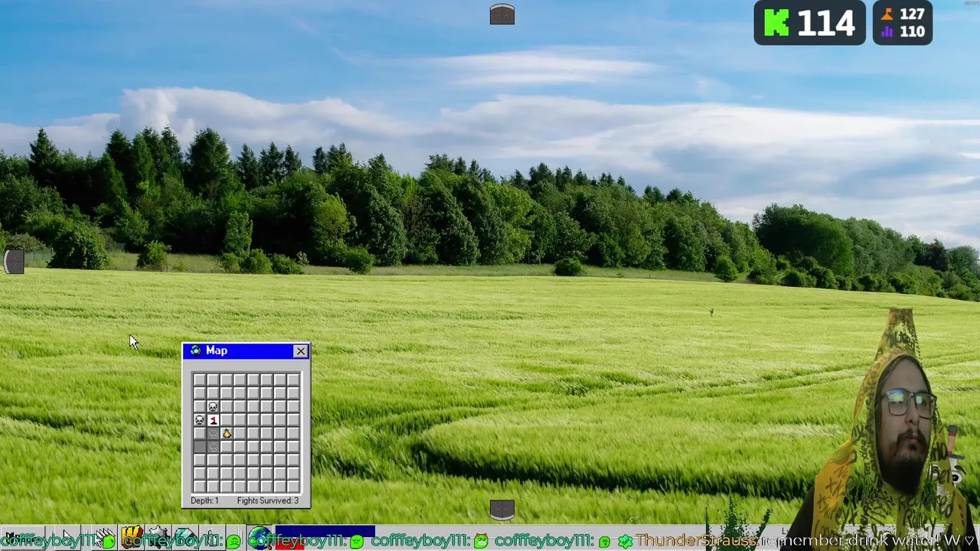Click the red flag tile on the map

pyautogui.click(x=213, y=420)
